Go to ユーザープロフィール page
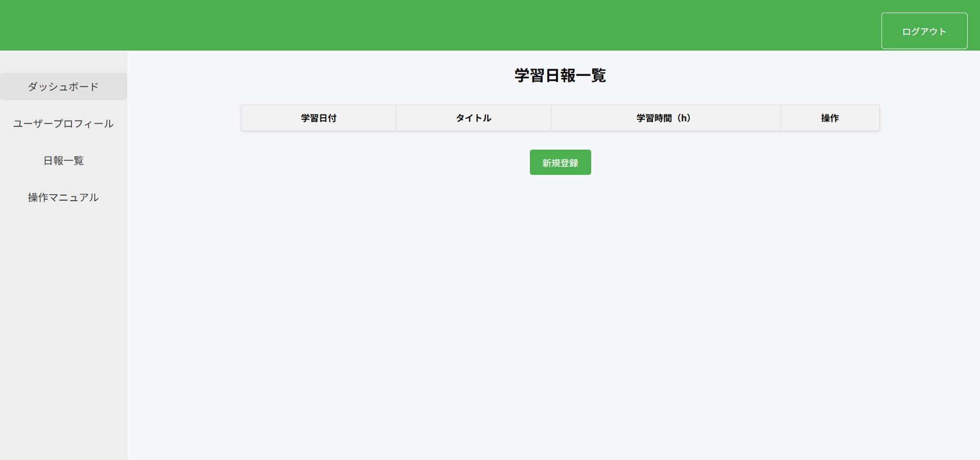Image resolution: width=980 pixels, height=460 pixels. tap(63, 124)
